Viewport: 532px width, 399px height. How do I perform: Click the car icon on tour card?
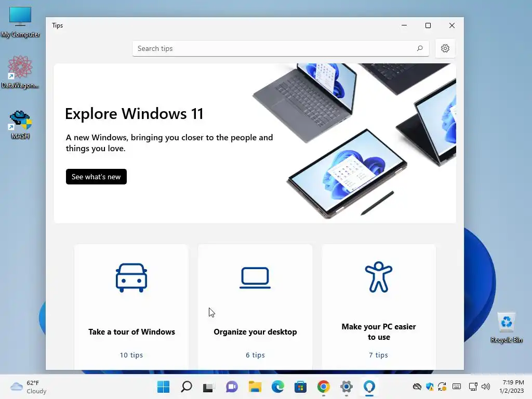pyautogui.click(x=131, y=277)
